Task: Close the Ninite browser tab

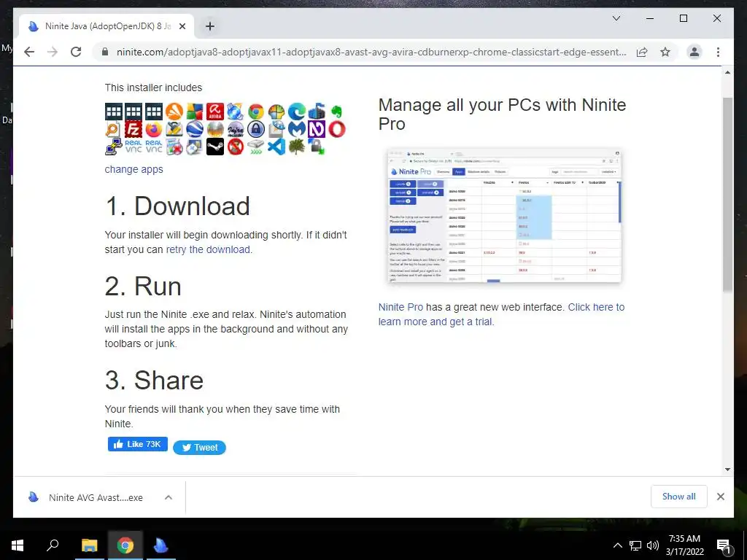Action: point(182,26)
